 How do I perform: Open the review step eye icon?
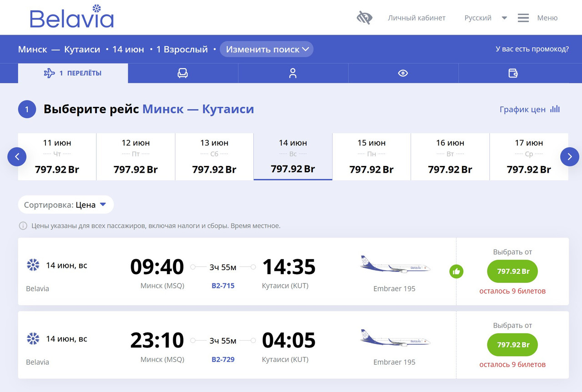click(403, 73)
